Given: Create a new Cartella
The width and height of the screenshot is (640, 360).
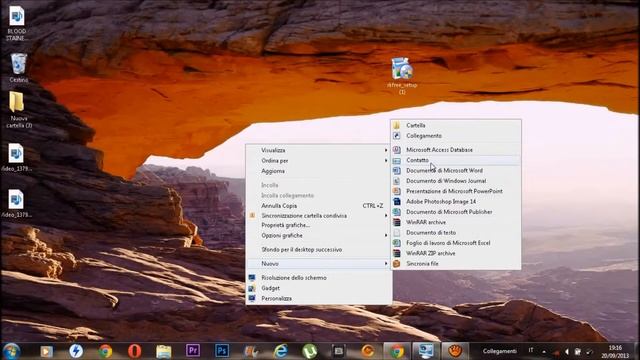Looking at the screenshot, I should 456,125.
